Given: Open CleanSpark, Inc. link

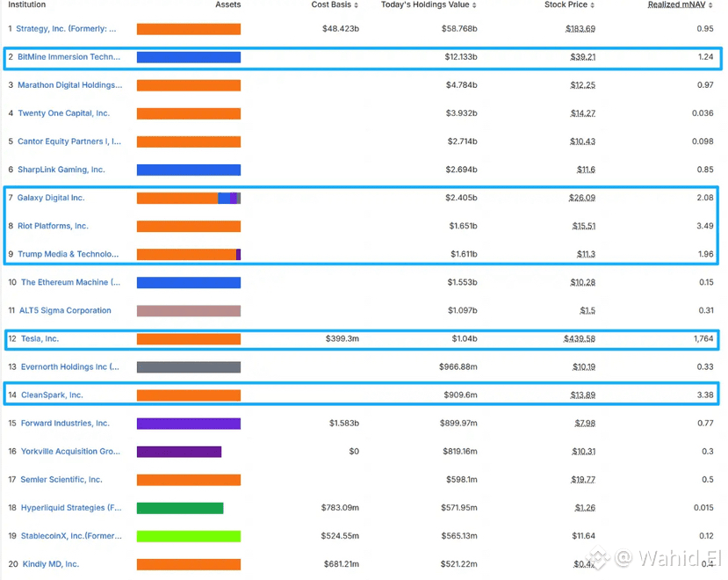Looking at the screenshot, I should click(x=52, y=395).
